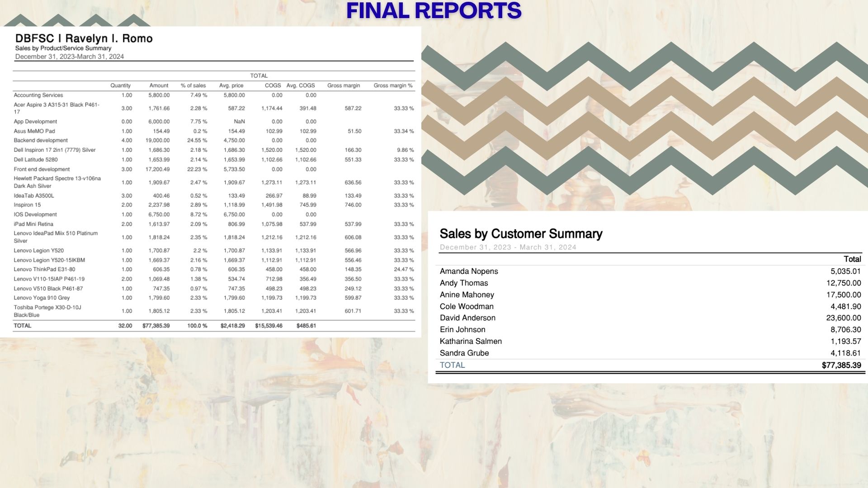Select the 'Acer Aspire 3 A315-31 Black P461-17' row label
This screenshot has width=868, height=488.
coord(57,108)
